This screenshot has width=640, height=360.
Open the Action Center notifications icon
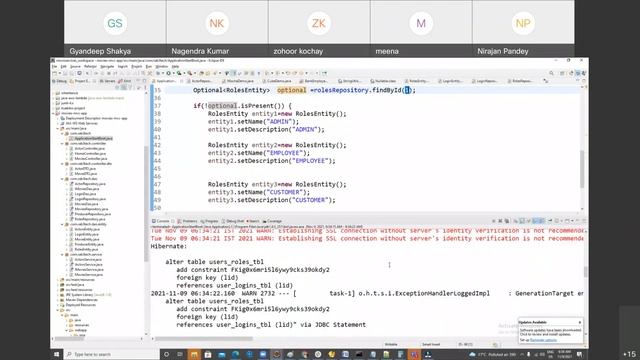click(580, 354)
